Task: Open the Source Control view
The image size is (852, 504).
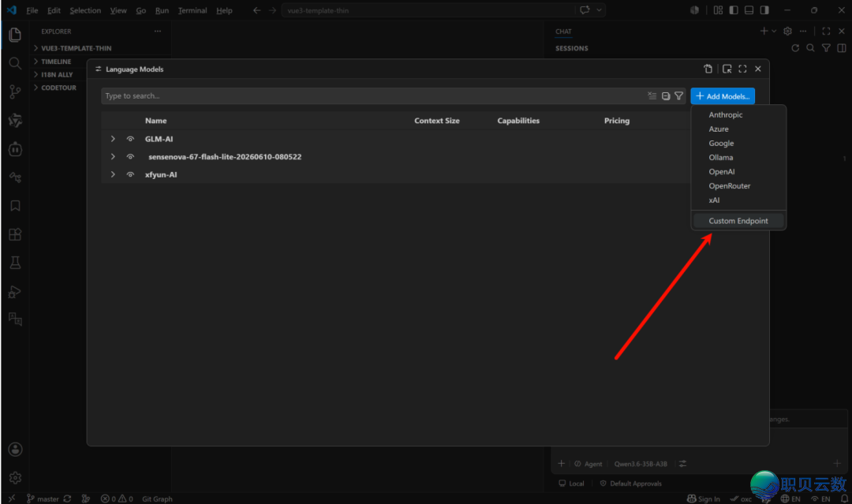Action: 15,91
